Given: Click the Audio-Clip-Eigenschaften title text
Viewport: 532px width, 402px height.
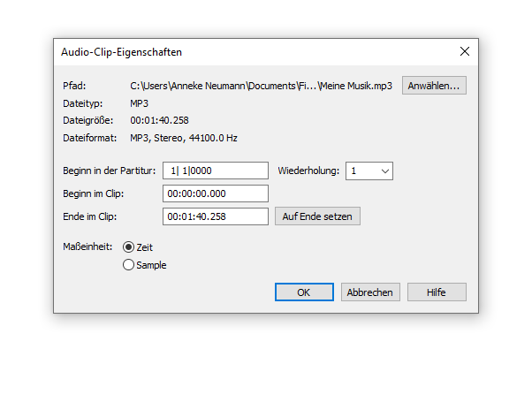Looking at the screenshot, I should (121, 52).
